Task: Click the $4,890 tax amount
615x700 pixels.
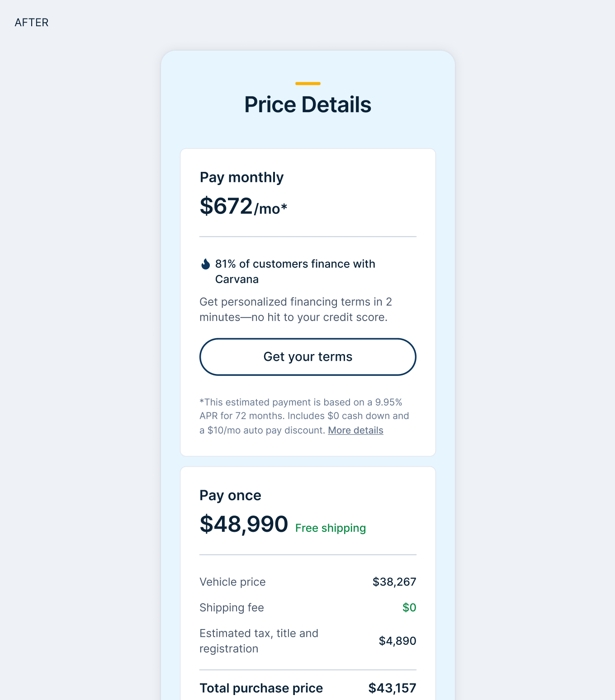Action: click(x=397, y=641)
